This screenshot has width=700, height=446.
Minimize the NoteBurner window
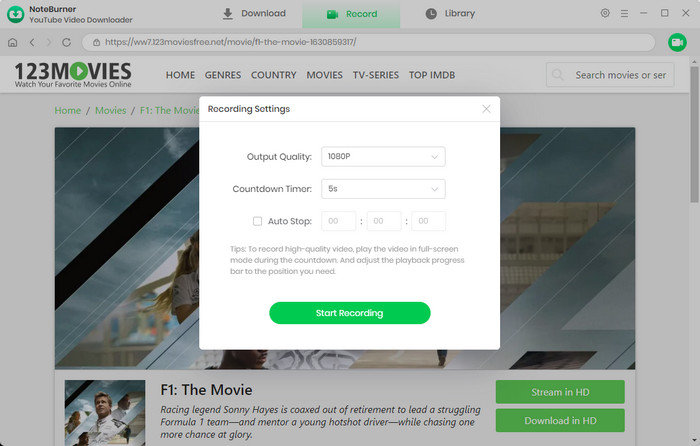[643, 13]
